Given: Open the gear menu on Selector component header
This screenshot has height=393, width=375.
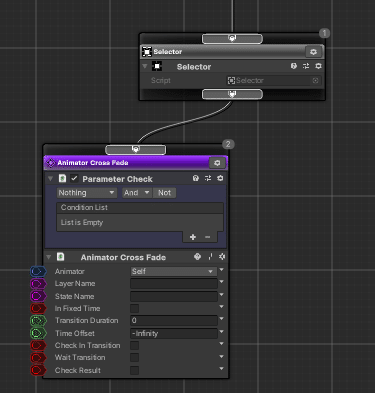Looking at the screenshot, I should 318,66.
